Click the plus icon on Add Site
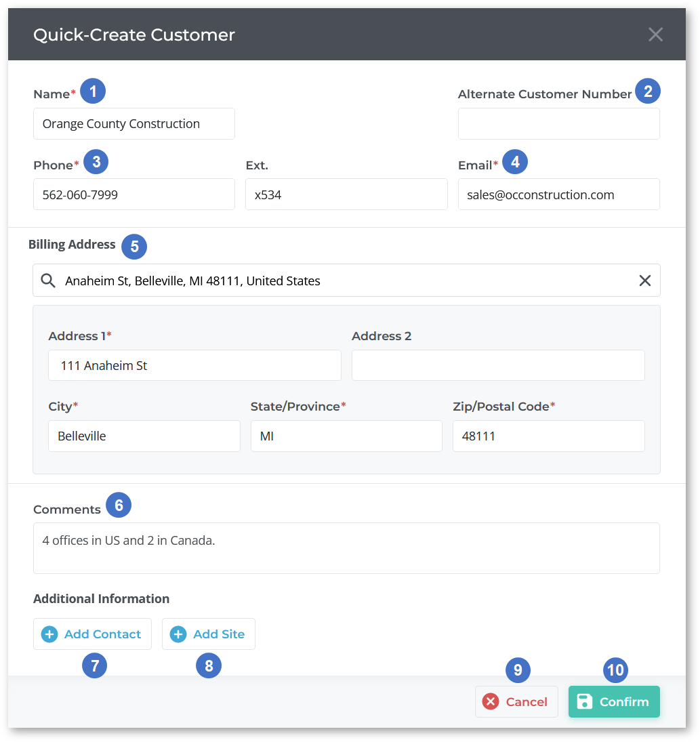Viewport: 700px width, 742px height. click(x=178, y=634)
